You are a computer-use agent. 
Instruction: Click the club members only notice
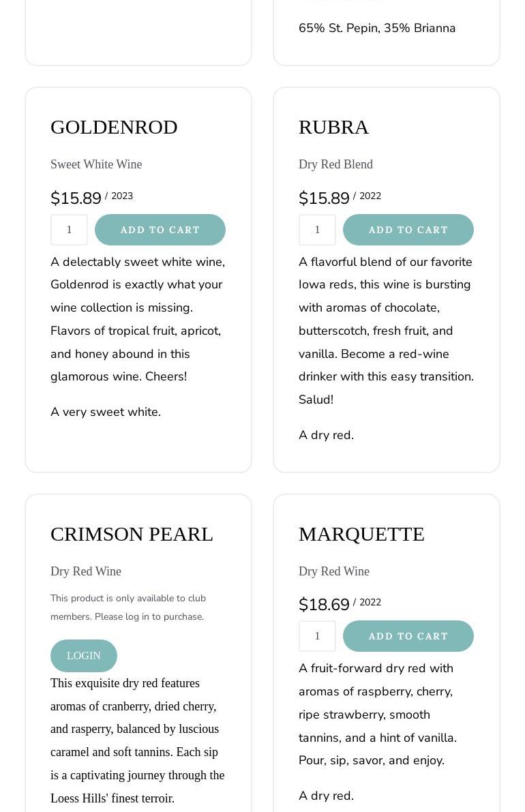[128, 607]
